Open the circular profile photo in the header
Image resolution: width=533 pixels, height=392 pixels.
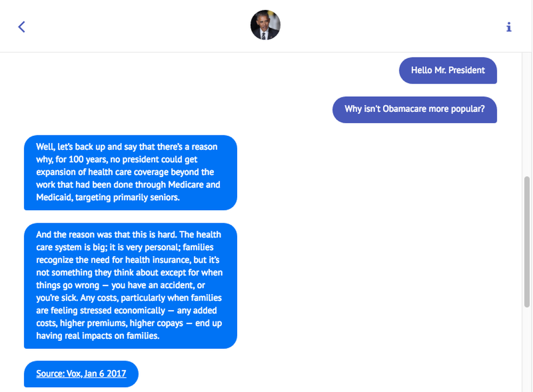click(x=265, y=25)
